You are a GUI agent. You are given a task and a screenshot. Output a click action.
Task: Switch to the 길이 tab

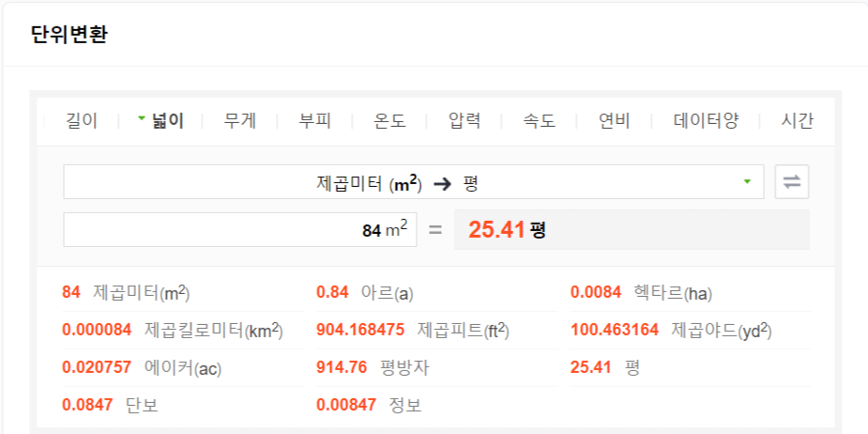tap(82, 121)
